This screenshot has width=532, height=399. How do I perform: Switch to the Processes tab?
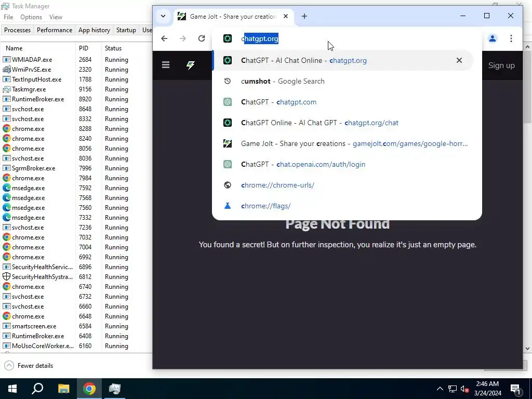17,30
